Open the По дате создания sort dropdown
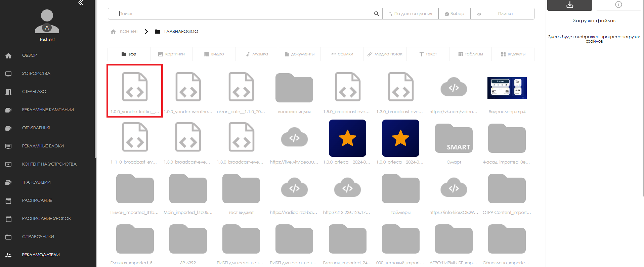This screenshot has width=644, height=267. tap(410, 14)
